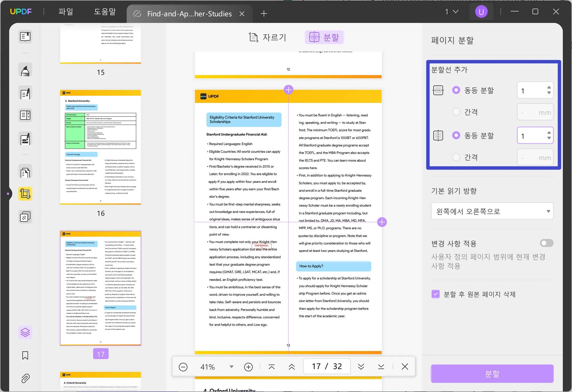The width and height of the screenshot is (572, 392).
Task: Click the horizontal 간격 mm input field
Action: (535, 112)
